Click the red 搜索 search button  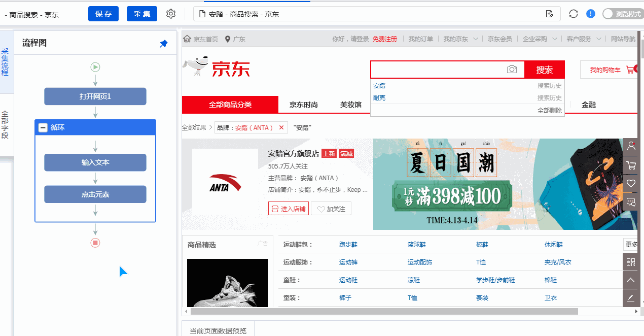click(x=544, y=70)
